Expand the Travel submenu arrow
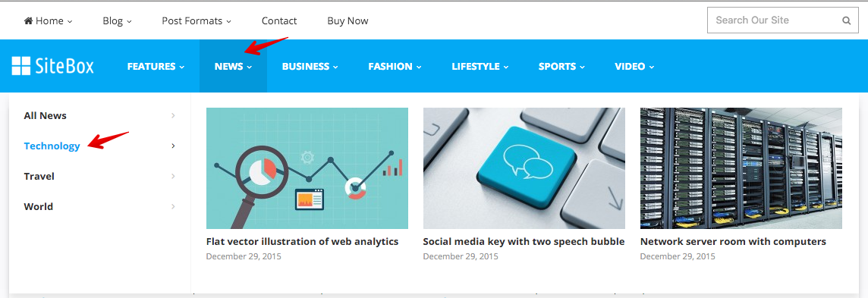 (x=173, y=177)
